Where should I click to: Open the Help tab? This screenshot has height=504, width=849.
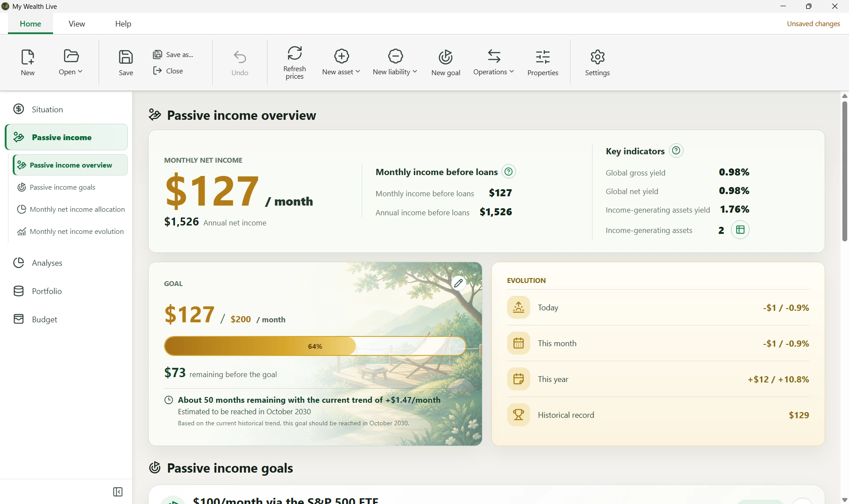pyautogui.click(x=123, y=24)
